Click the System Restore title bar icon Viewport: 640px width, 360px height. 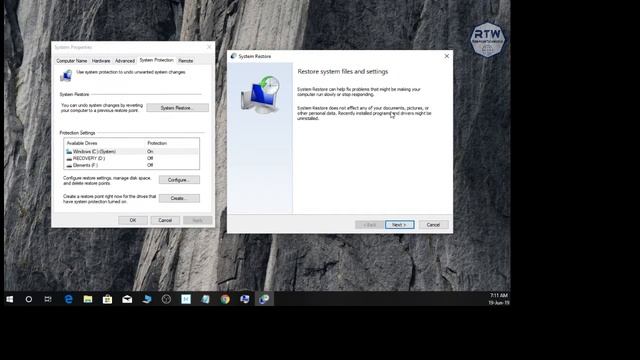point(233,56)
